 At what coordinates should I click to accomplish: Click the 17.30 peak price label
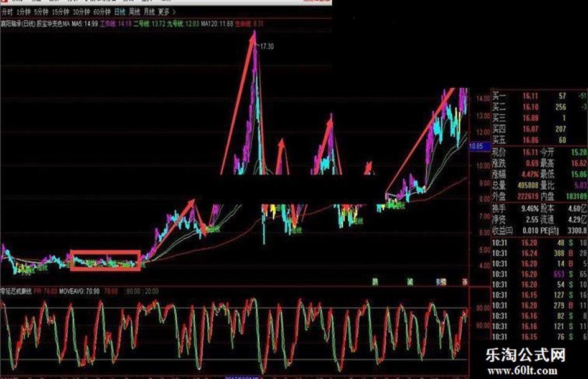pyautogui.click(x=267, y=47)
